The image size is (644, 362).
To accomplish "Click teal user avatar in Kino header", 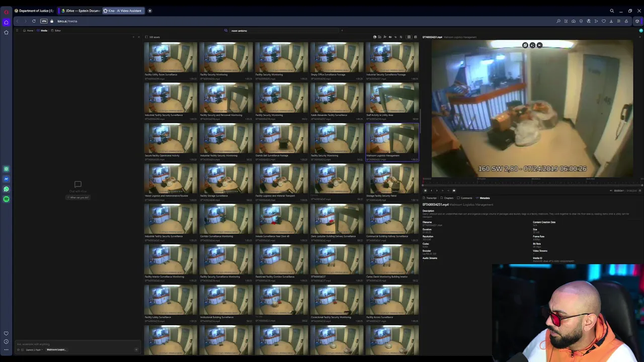I will coord(641,31).
